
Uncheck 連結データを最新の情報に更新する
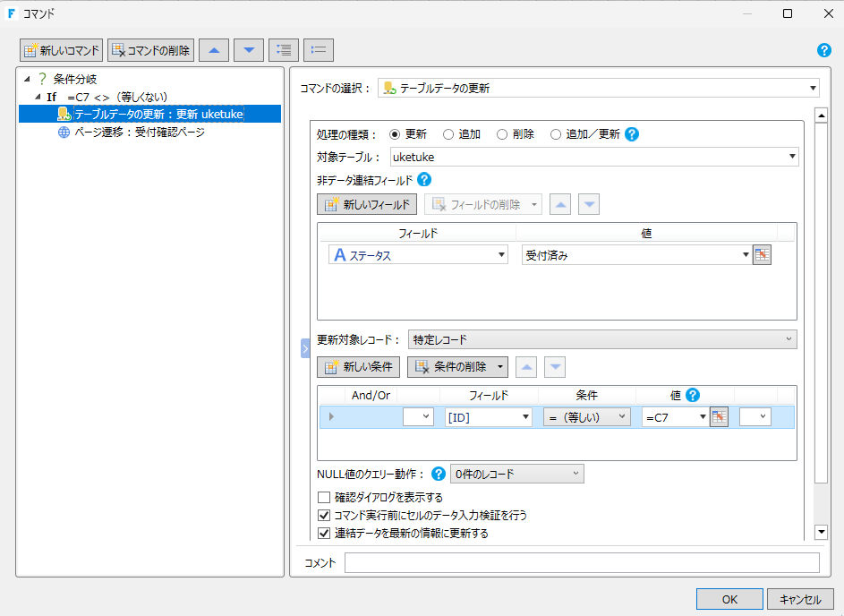[325, 533]
